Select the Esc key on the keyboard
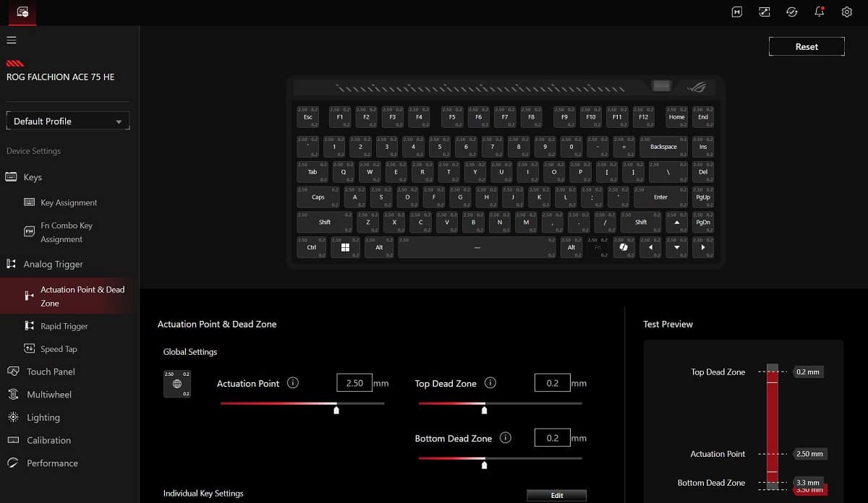The height and width of the screenshot is (503, 868). (307, 117)
